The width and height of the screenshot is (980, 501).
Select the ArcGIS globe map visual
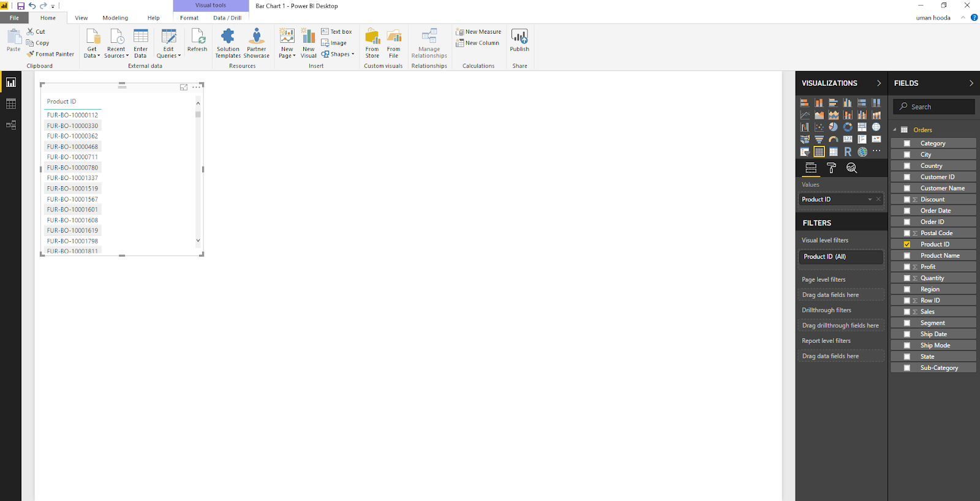pyautogui.click(x=862, y=152)
